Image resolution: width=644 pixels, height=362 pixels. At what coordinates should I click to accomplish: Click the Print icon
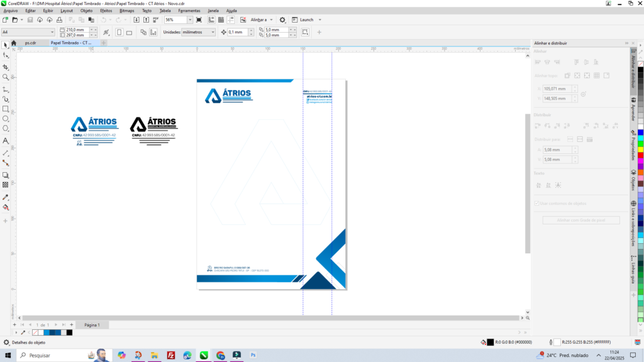click(x=59, y=19)
